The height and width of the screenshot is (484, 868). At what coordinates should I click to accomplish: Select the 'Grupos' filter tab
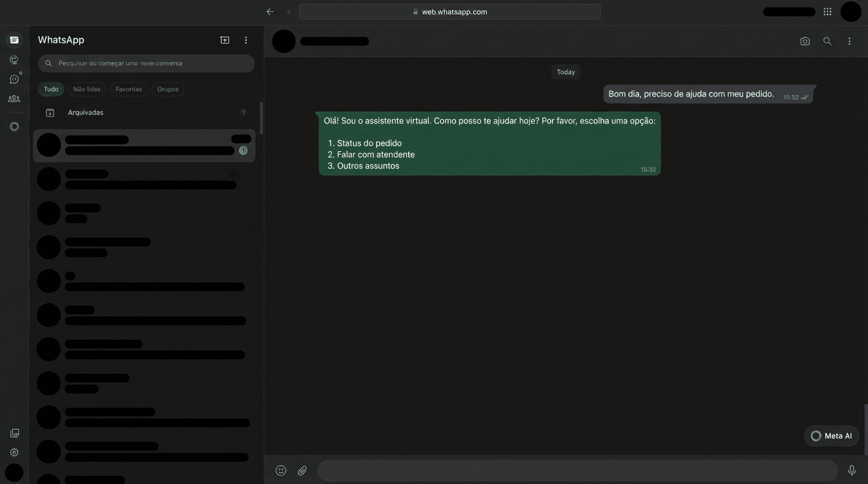pos(168,89)
